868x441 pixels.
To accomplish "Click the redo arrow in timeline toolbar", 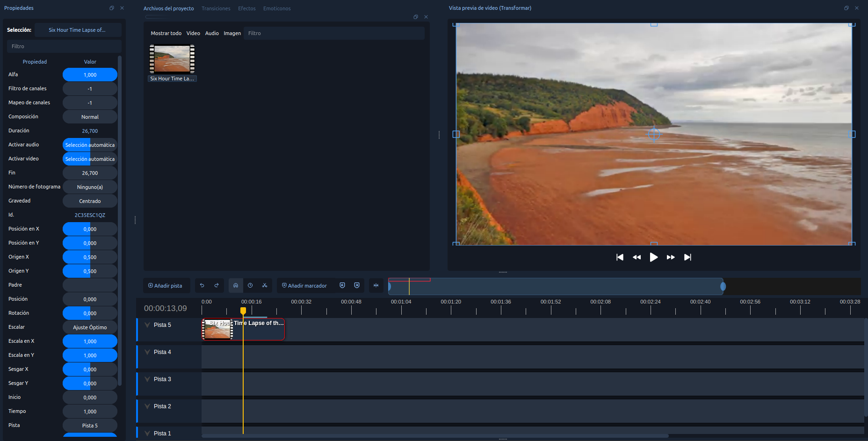I will click(x=217, y=285).
